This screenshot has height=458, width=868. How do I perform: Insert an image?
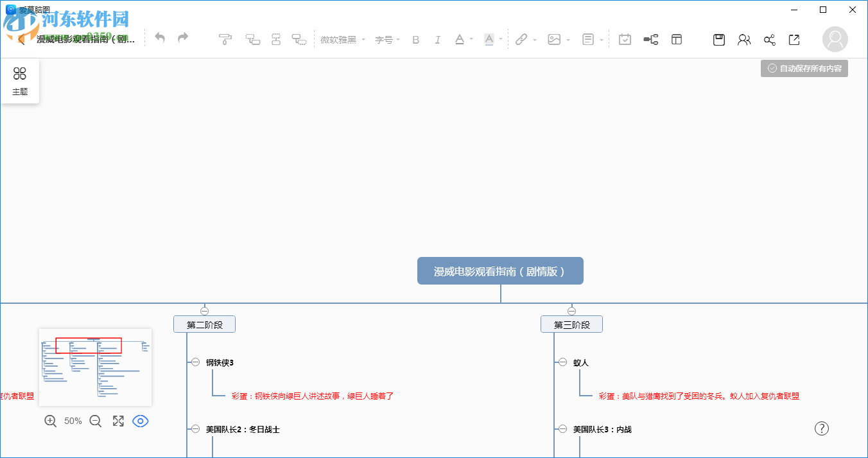(554, 40)
